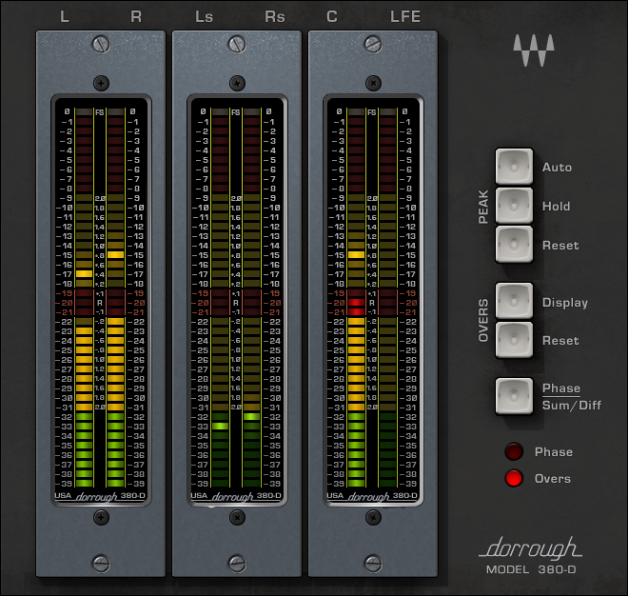628x596 pixels.
Task: Click the bottom slotted screw on C/LFE module
Action: pos(373,563)
